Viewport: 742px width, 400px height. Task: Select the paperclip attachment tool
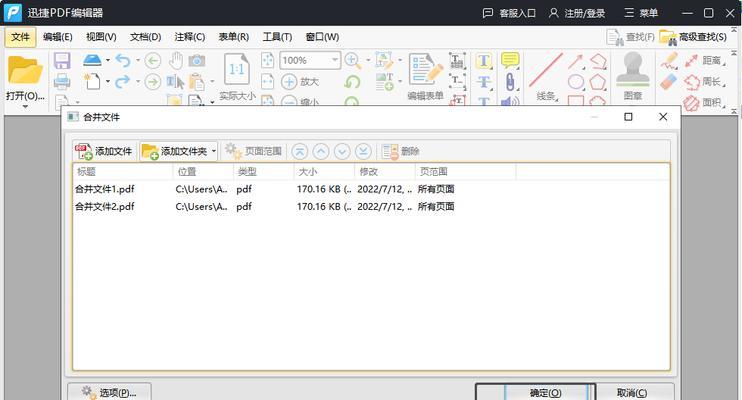[x=510, y=81]
